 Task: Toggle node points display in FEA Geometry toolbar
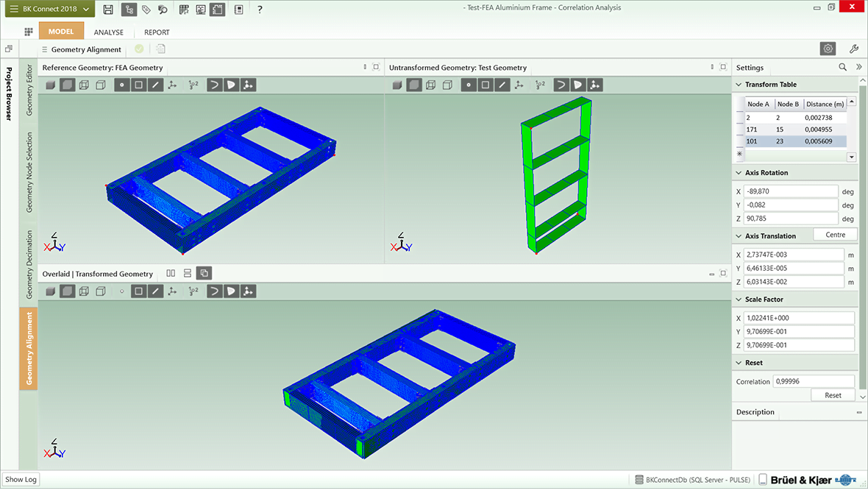coord(121,85)
